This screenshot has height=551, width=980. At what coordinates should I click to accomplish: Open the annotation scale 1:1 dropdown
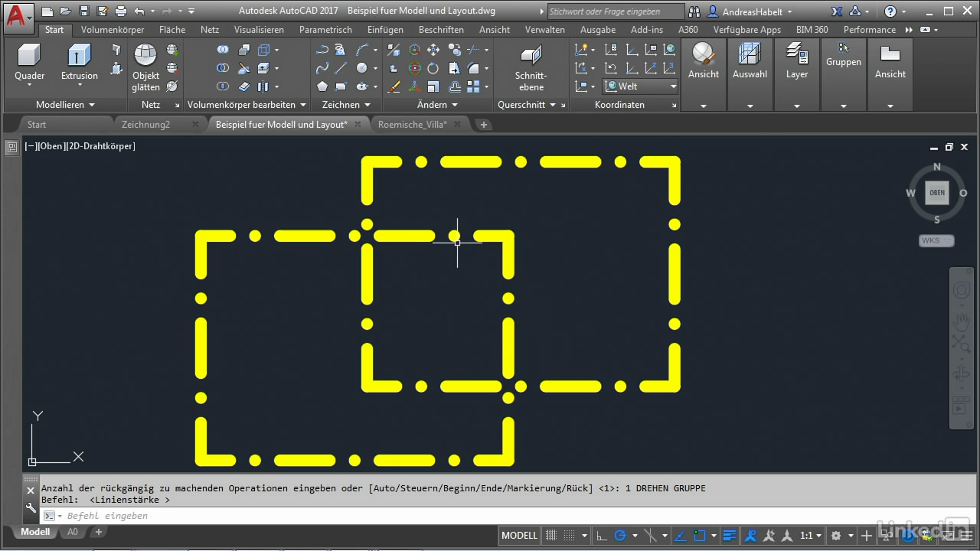pos(811,536)
